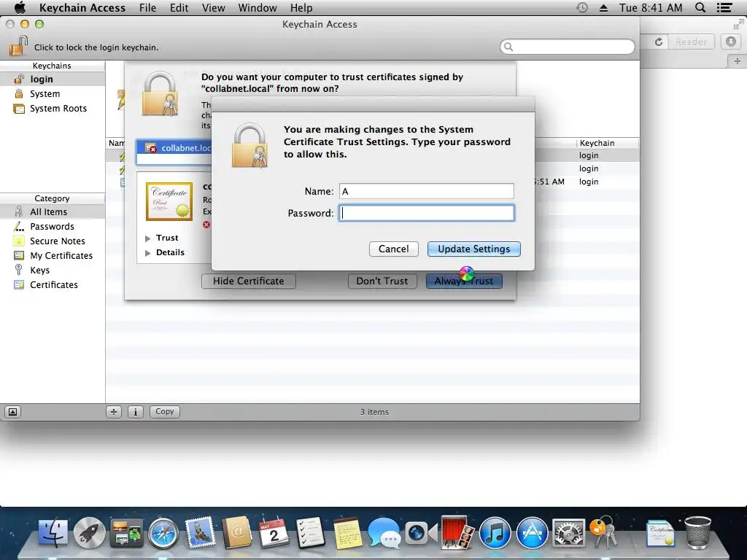Screen dimensions: 747x560
Task: Toggle the preview pane icon at bottom-left
Action: (x=13, y=412)
